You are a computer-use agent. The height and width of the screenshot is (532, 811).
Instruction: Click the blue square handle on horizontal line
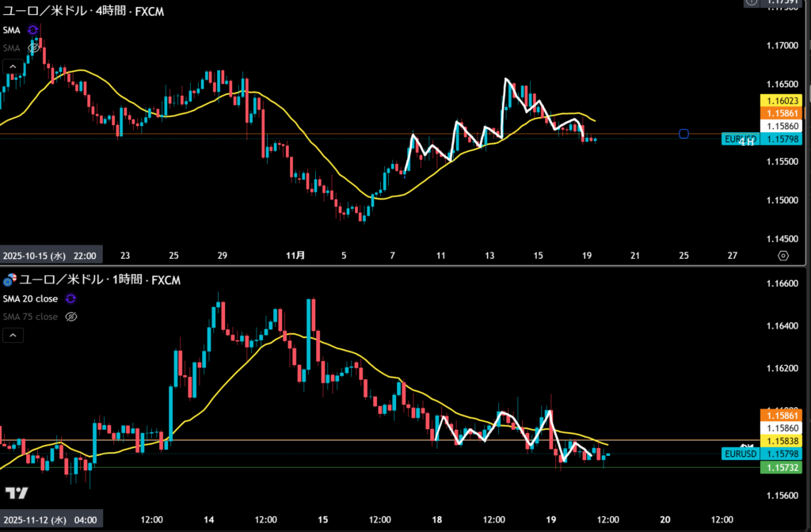pos(683,134)
